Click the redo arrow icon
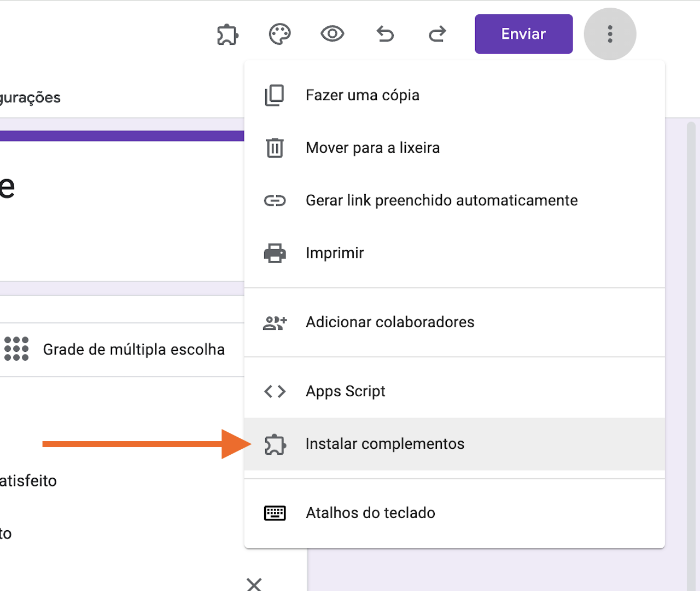The height and width of the screenshot is (591, 700). (437, 34)
